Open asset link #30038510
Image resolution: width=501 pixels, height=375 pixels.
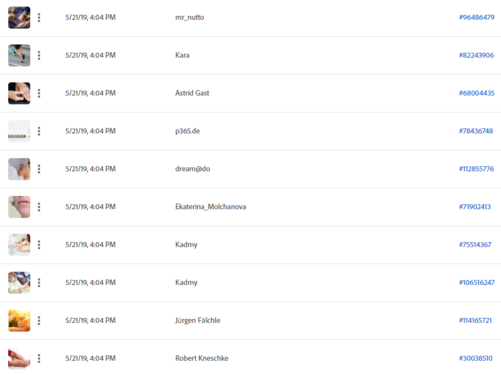pyautogui.click(x=476, y=358)
